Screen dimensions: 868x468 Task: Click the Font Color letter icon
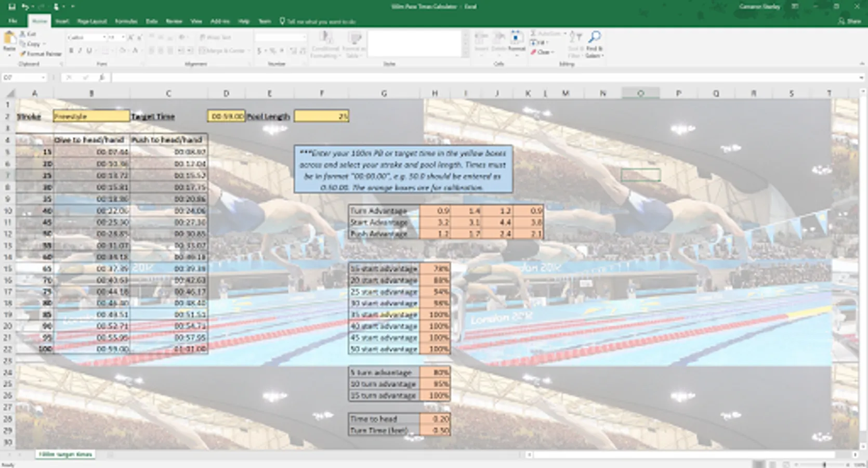pos(135,51)
